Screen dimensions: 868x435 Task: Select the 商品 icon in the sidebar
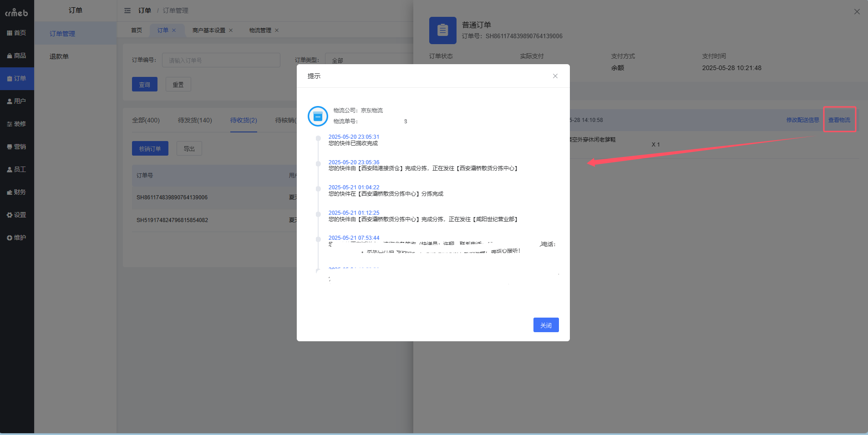pyautogui.click(x=17, y=55)
